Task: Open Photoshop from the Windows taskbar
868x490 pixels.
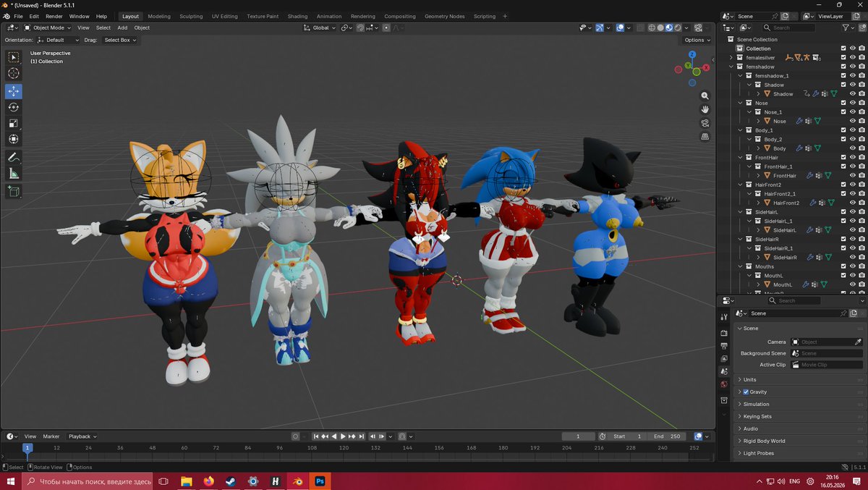Action: click(x=319, y=481)
